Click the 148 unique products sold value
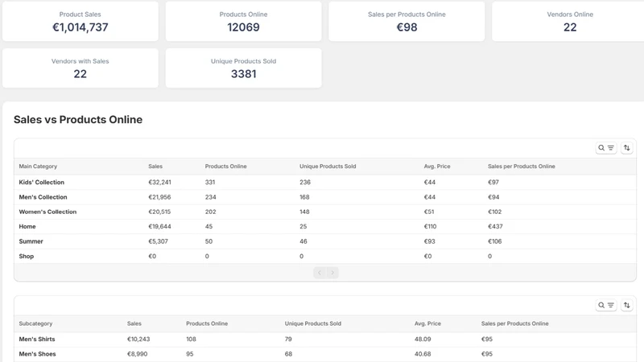Viewport: 644px width, 362px height. tap(304, 212)
